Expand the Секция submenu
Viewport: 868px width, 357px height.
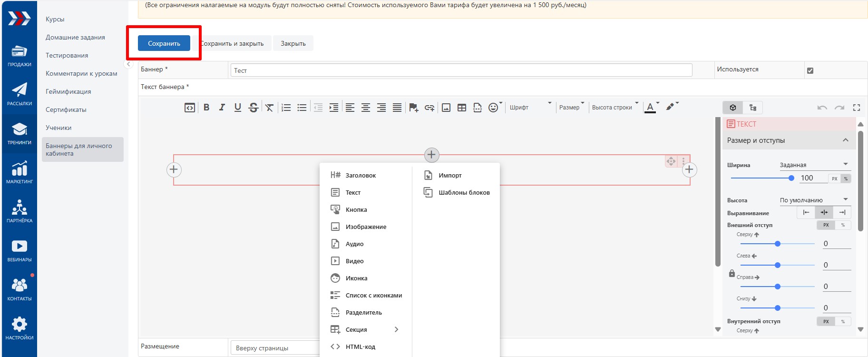point(364,329)
